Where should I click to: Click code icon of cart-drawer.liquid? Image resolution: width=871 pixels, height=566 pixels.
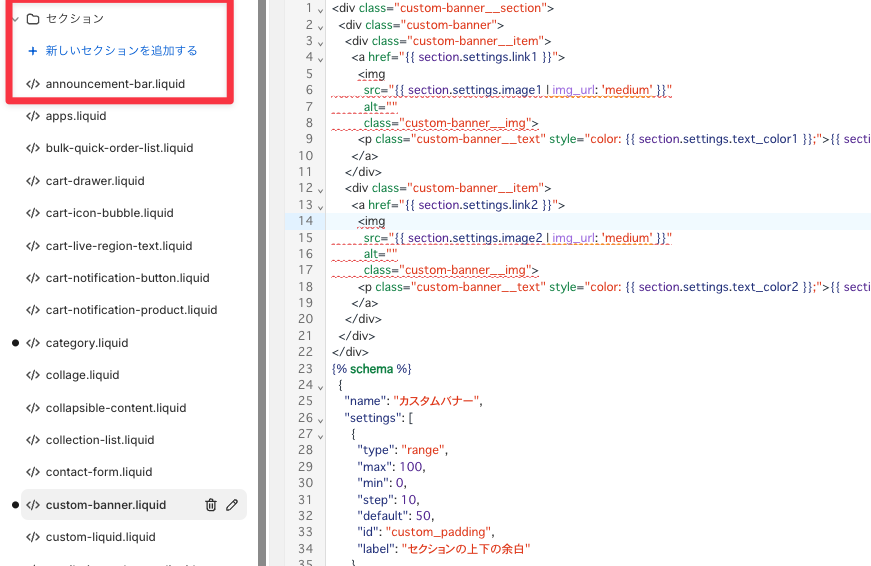tap(33, 181)
